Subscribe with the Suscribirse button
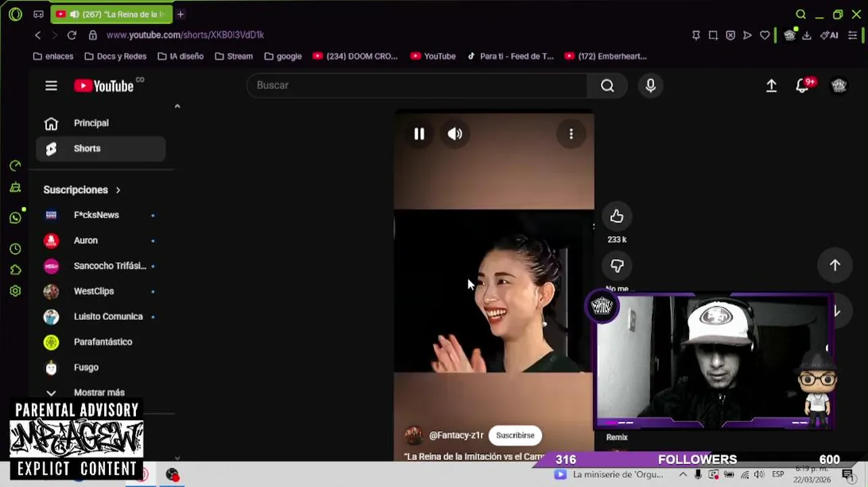The width and height of the screenshot is (868, 487). 515,436
